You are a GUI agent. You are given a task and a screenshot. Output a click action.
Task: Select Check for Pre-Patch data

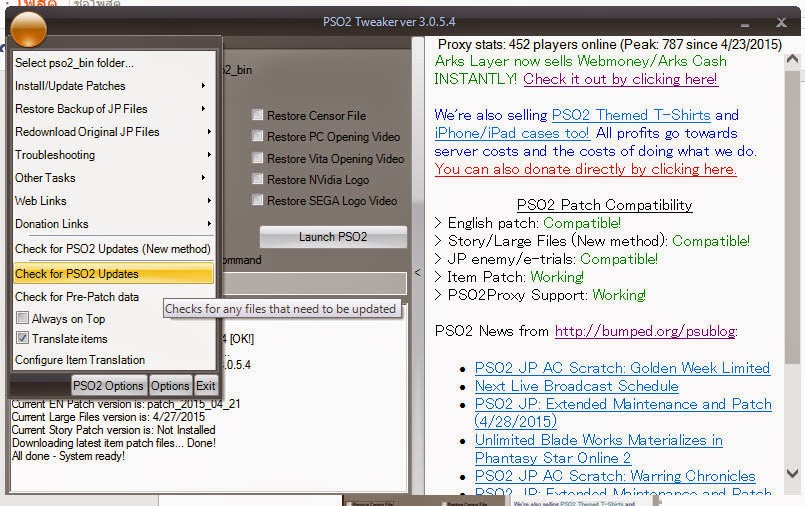[113, 297]
